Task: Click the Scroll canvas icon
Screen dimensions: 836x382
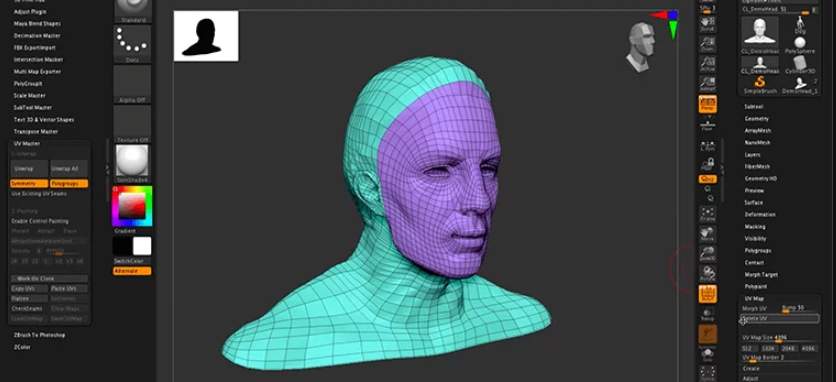Action: pos(708,25)
